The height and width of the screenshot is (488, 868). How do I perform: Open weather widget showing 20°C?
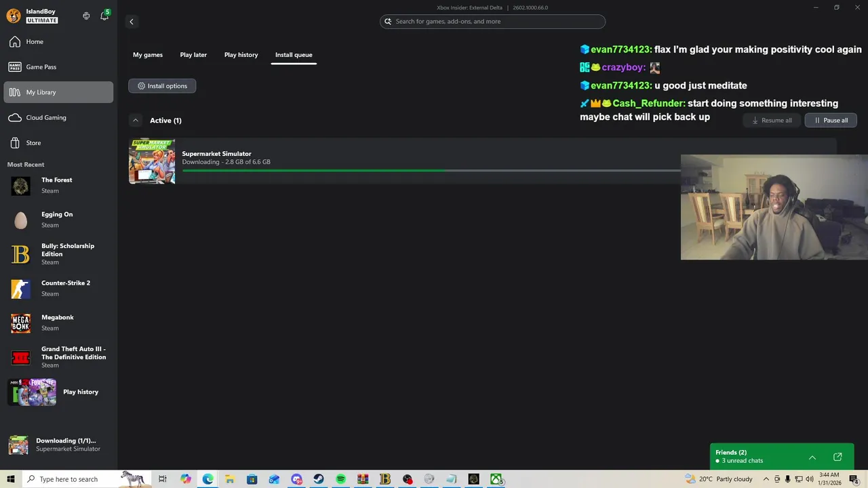[x=719, y=479]
